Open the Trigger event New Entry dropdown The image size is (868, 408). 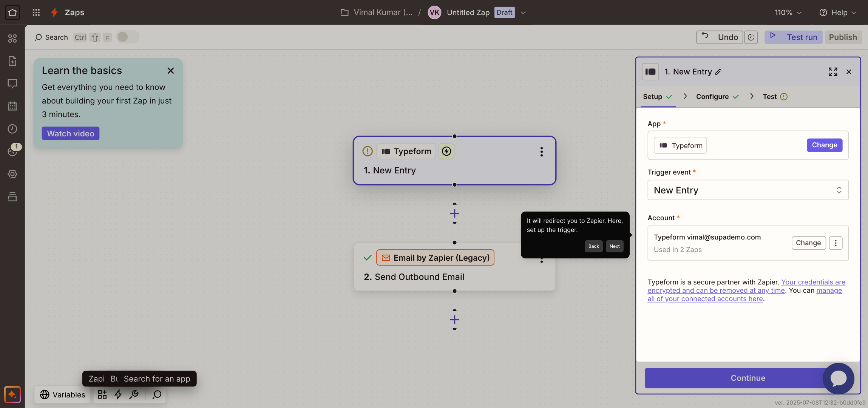point(748,190)
